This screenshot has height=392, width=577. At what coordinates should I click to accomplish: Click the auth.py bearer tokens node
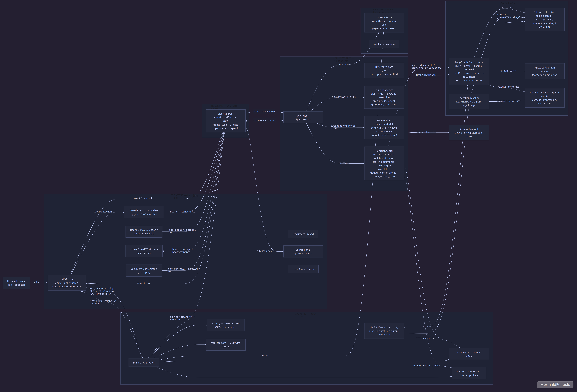[226, 325]
